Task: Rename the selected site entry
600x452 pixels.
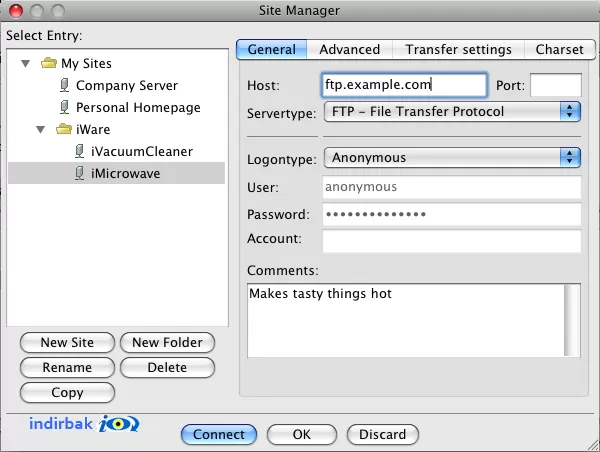Action: coord(67,367)
